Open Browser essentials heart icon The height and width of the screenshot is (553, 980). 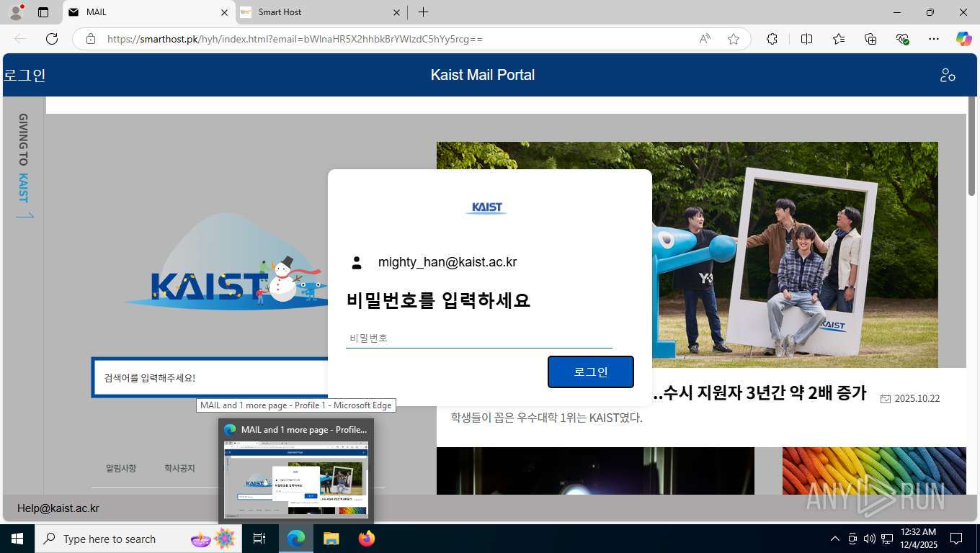pos(902,39)
